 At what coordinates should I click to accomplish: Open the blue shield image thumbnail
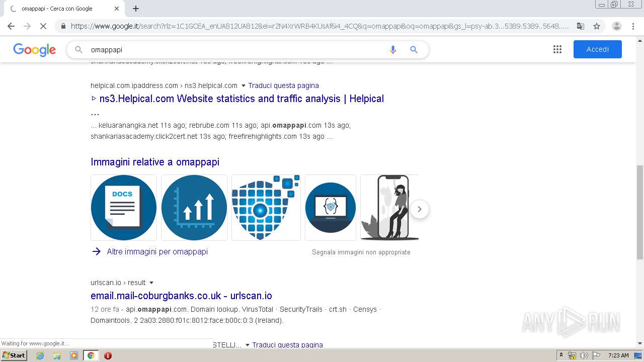[x=266, y=208]
